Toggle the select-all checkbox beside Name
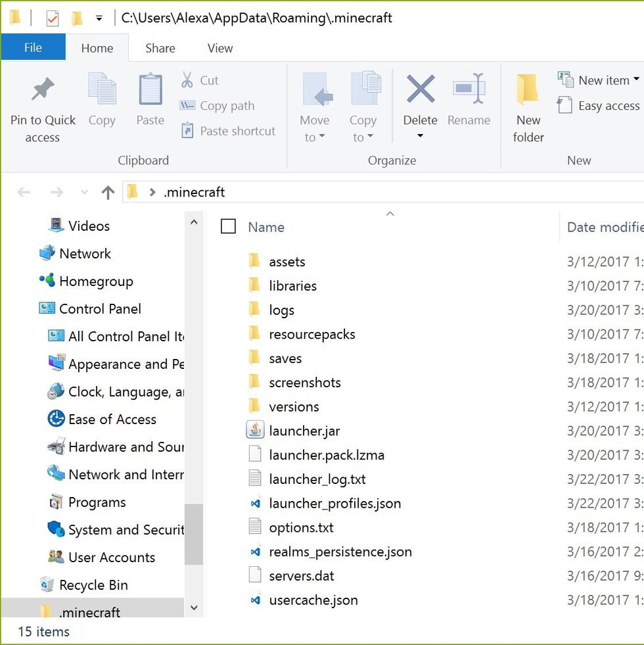644x645 pixels. point(228,227)
